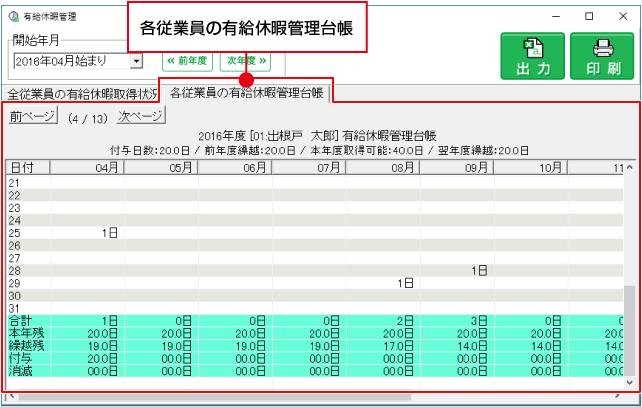Minimize the 有給休暇管理 window
This screenshot has width=642, height=407.
[556, 16]
